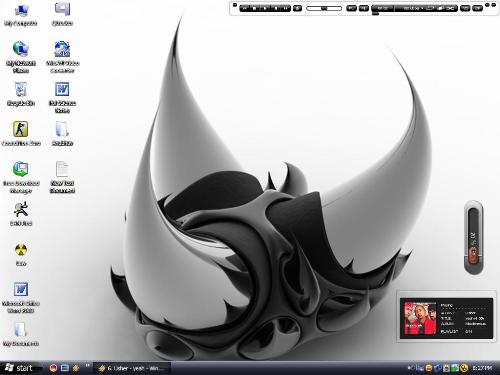Open the top-right purple folder desktop icon
The width and height of the screenshot is (500, 375).
tap(62, 15)
